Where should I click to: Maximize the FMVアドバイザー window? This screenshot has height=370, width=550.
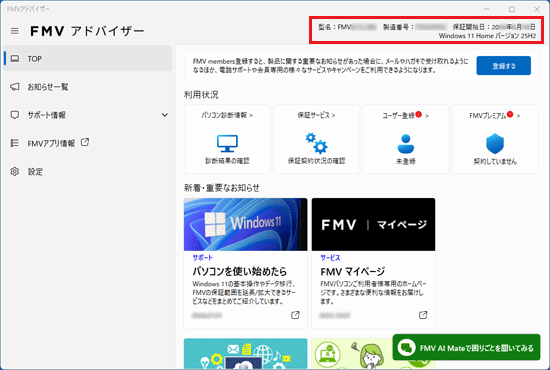coord(512,9)
